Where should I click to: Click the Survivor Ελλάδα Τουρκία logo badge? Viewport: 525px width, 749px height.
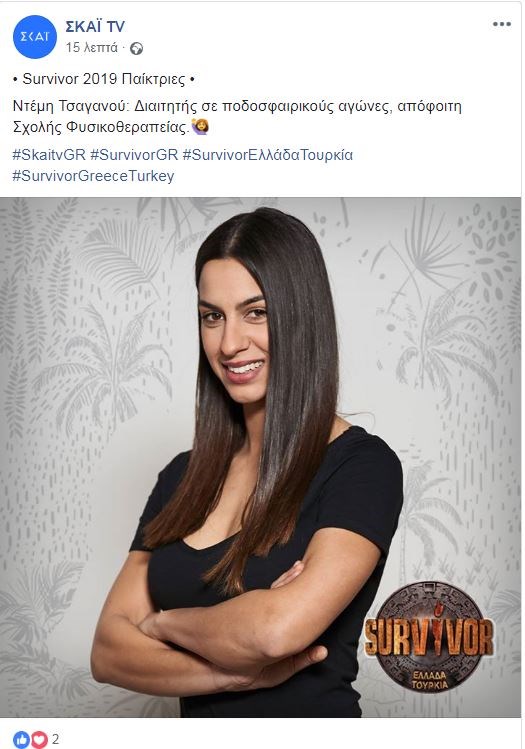point(429,637)
